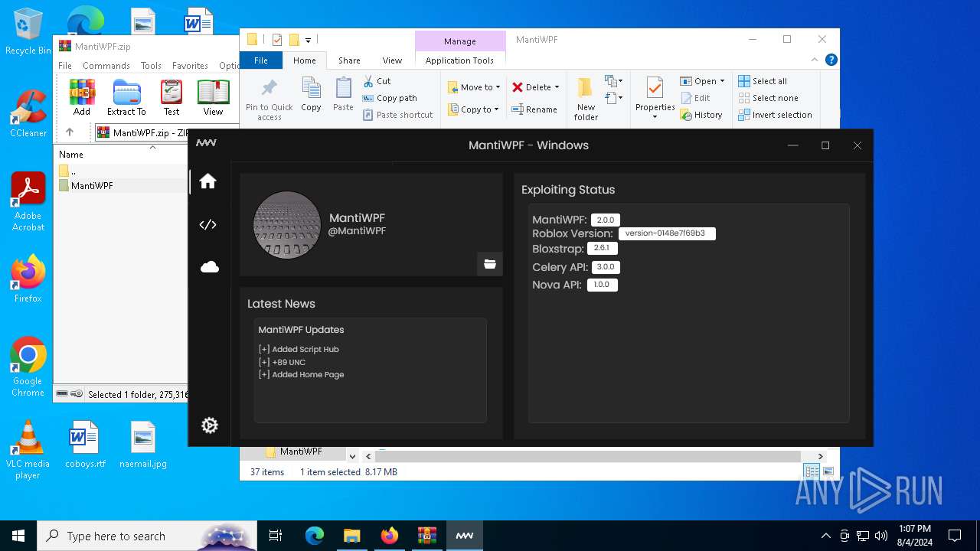Click Select all in Explorer ribbon
Image resolution: width=980 pixels, height=551 pixels.
(x=763, y=81)
